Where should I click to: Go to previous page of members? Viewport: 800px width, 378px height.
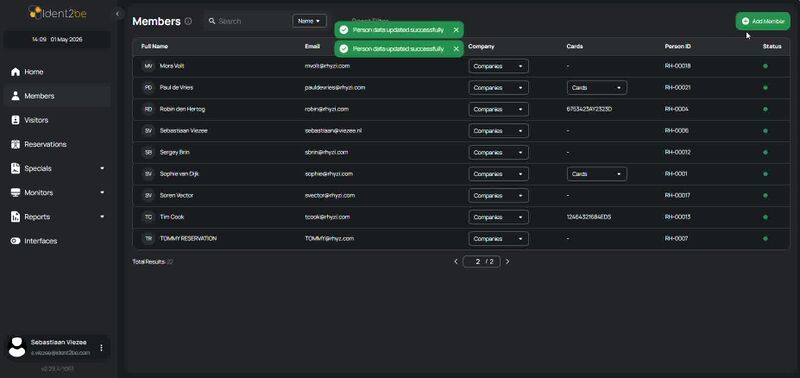coord(456,262)
